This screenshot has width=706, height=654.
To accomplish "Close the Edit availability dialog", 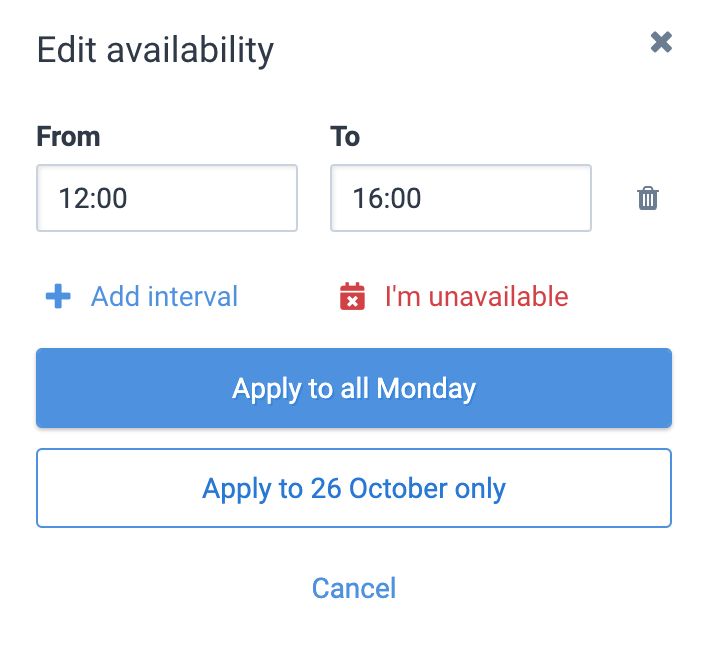I will click(x=661, y=42).
